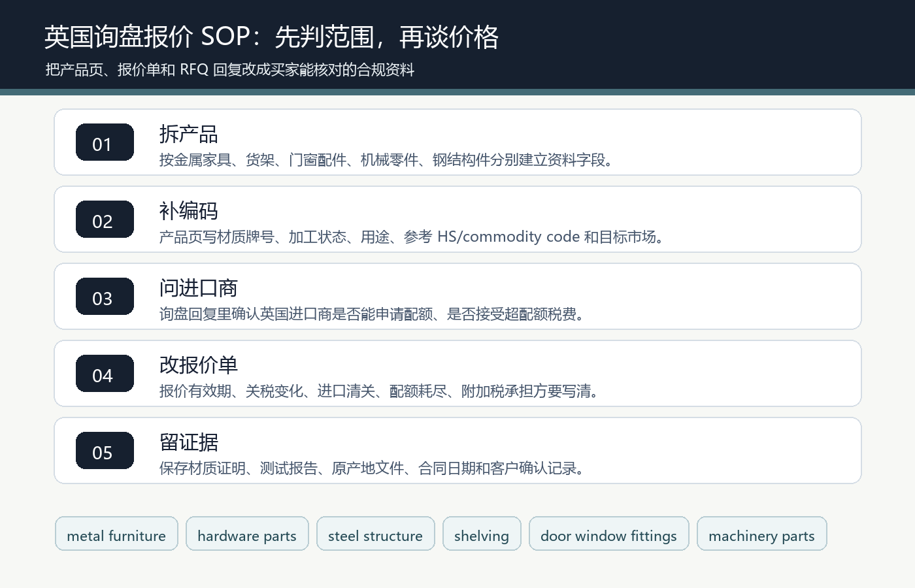Click the steel structure tag

[x=376, y=534]
